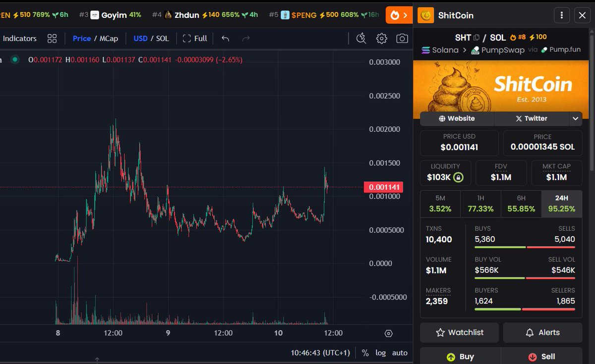Open trending token #5 $PENG
The width and height of the screenshot is (595, 364).
pos(324,15)
